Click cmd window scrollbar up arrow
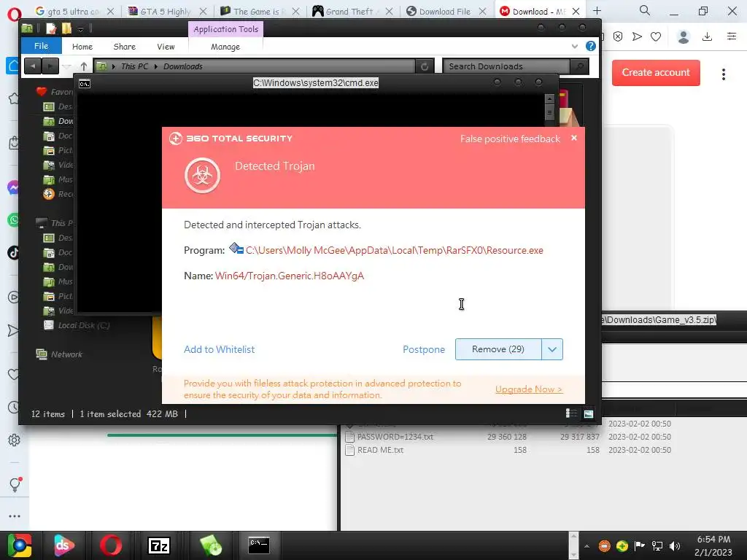This screenshot has width=747, height=560. click(x=549, y=99)
